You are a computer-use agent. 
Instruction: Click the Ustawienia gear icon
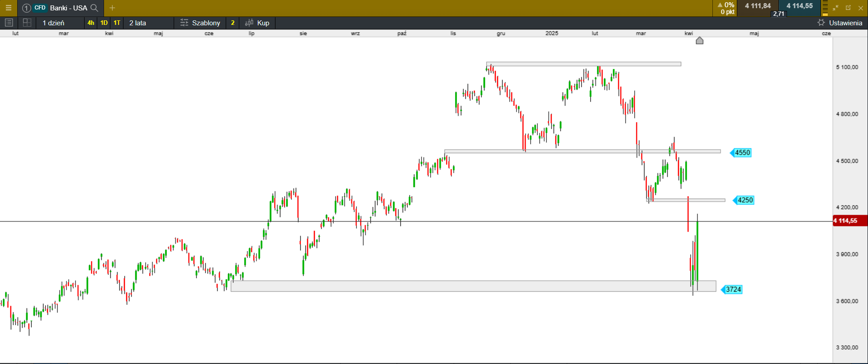pyautogui.click(x=821, y=23)
